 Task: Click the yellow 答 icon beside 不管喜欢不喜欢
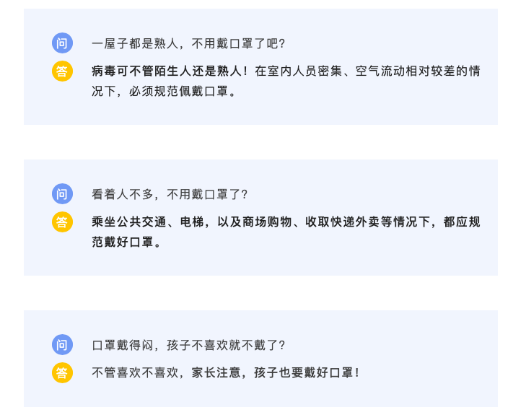click(x=62, y=372)
